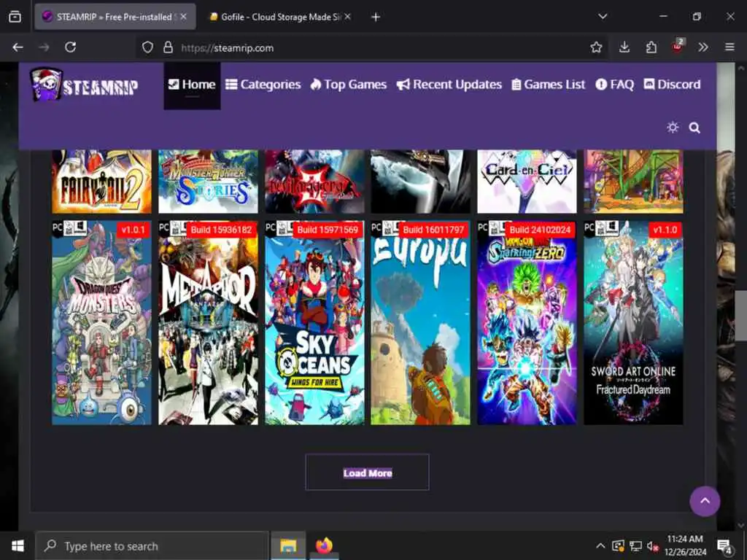The height and width of the screenshot is (560, 747).
Task: Click the red ad-blocker extension icon
Action: click(678, 46)
